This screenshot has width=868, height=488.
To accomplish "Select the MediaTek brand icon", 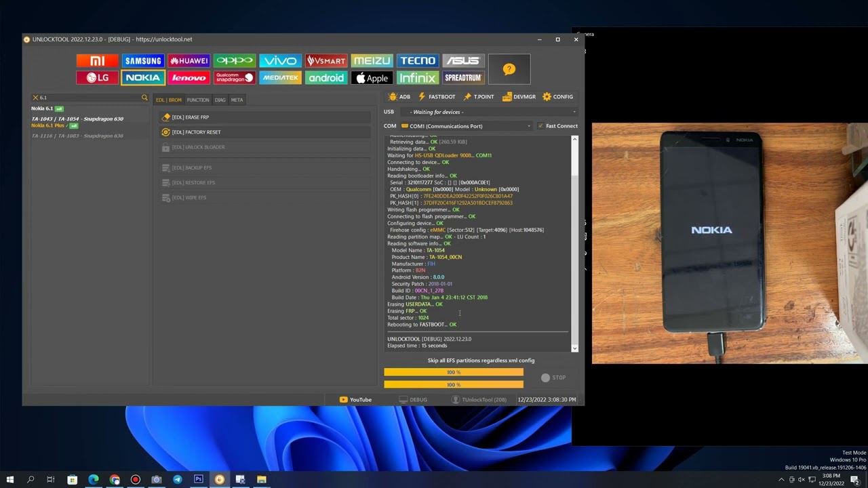I will 281,78.
